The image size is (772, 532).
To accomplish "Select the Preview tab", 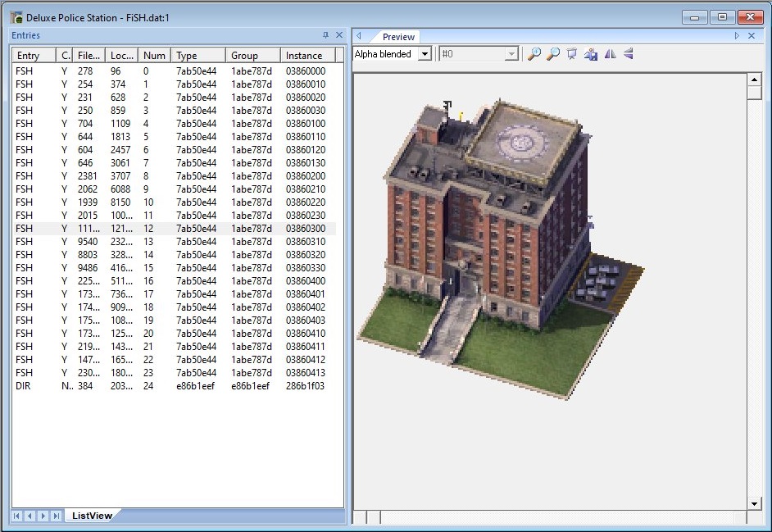I will coord(398,36).
